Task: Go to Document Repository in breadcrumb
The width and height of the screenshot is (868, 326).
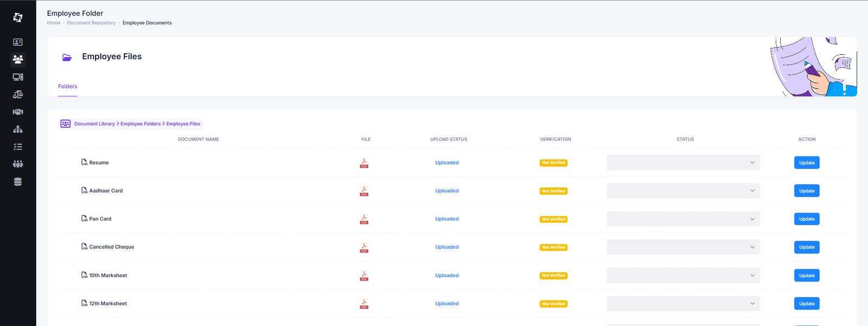Action: 91,23
